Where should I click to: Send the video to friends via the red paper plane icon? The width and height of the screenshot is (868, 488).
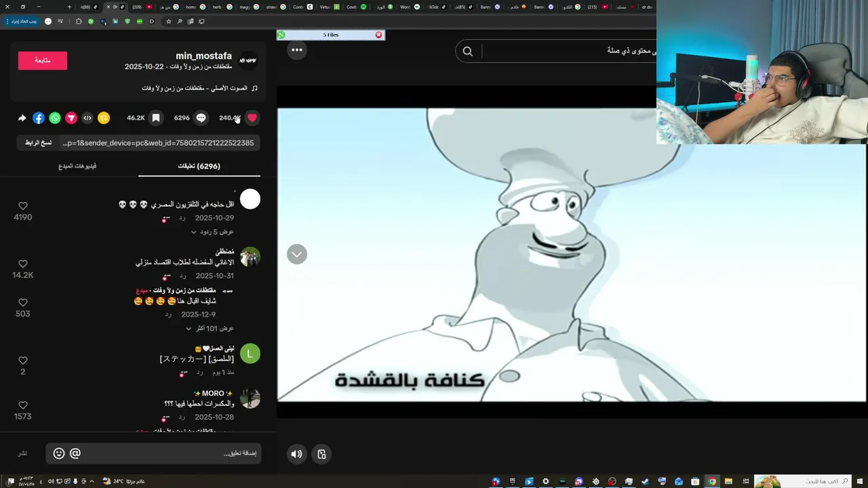(x=71, y=118)
